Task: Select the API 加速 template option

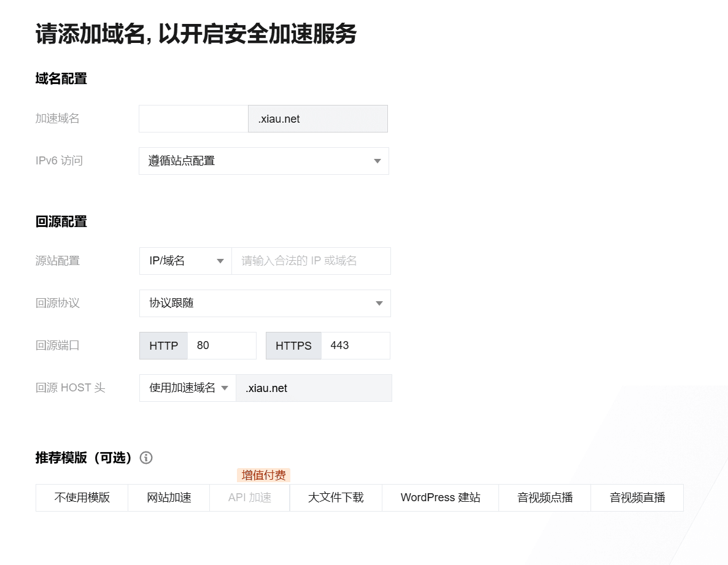Action: click(250, 498)
